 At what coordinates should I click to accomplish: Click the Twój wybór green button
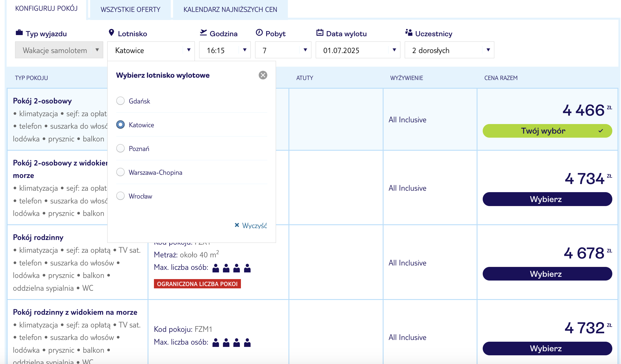pyautogui.click(x=547, y=131)
